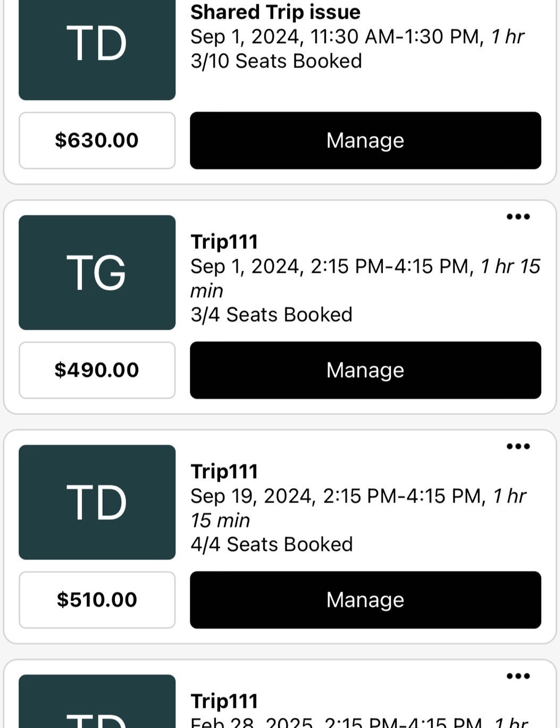Click the $510.00 price box

(x=97, y=600)
